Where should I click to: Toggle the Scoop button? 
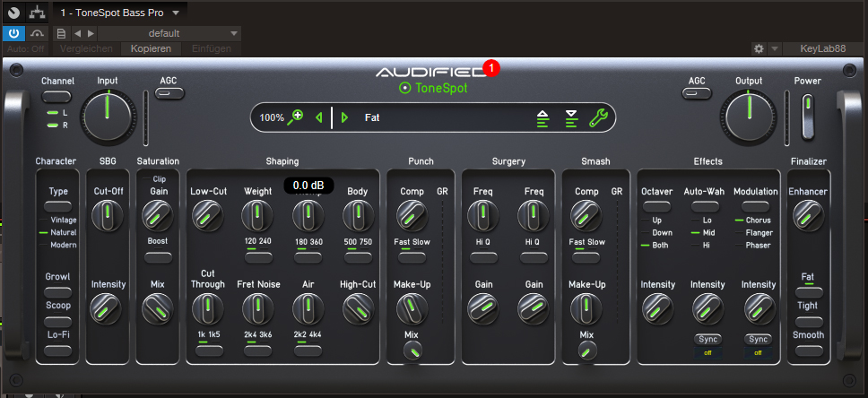tap(57, 321)
